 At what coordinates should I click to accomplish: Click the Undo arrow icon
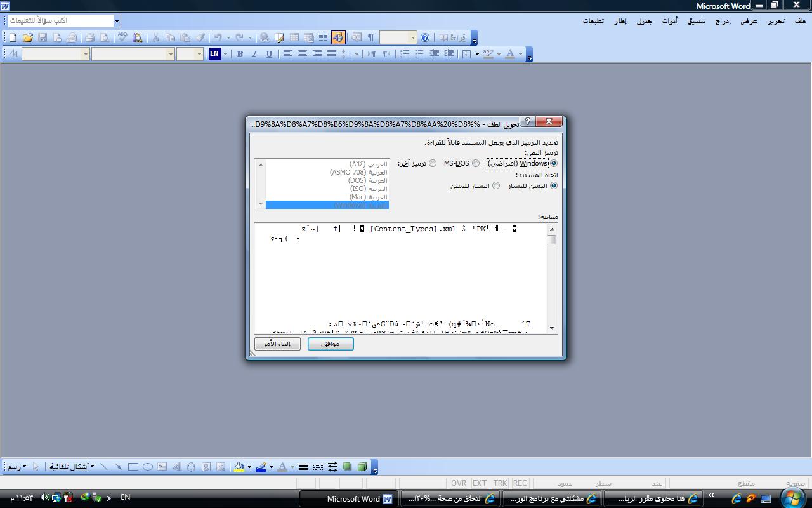click(x=218, y=37)
